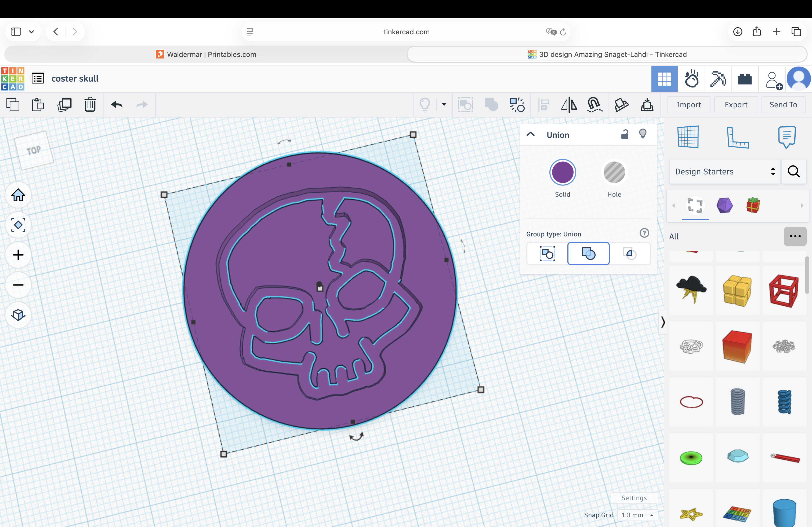812x527 pixels.
Task: Add a Ruler from the right panel
Action: coord(737,137)
